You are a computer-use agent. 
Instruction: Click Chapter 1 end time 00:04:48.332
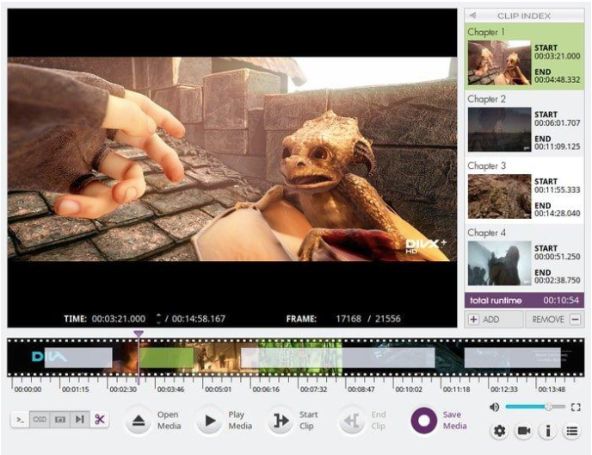[557, 80]
